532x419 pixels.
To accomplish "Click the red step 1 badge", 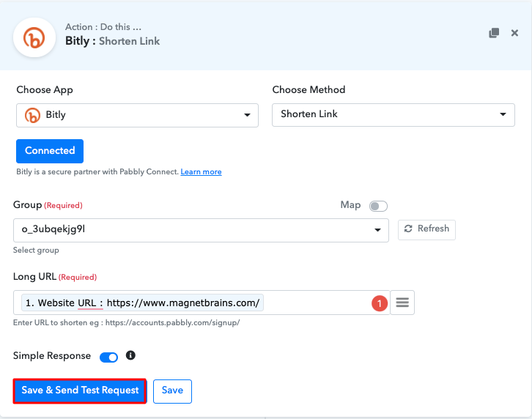I will pyautogui.click(x=380, y=303).
